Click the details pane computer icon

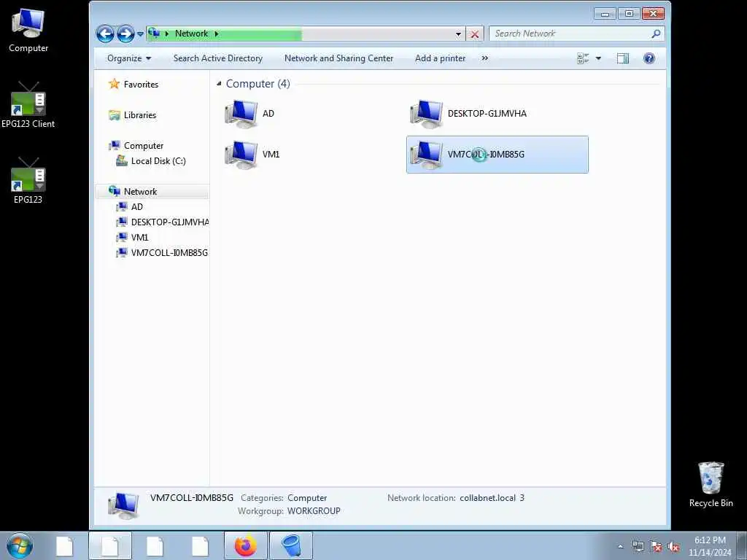coord(123,505)
